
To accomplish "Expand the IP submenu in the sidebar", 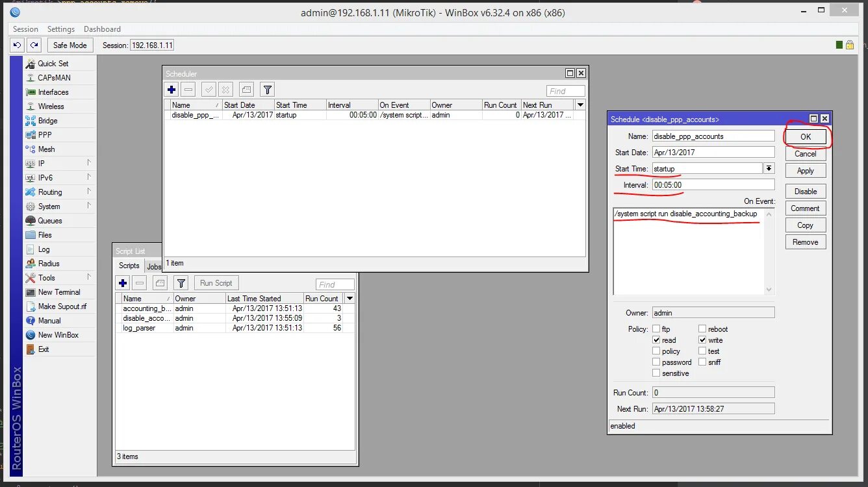I will tap(89, 163).
